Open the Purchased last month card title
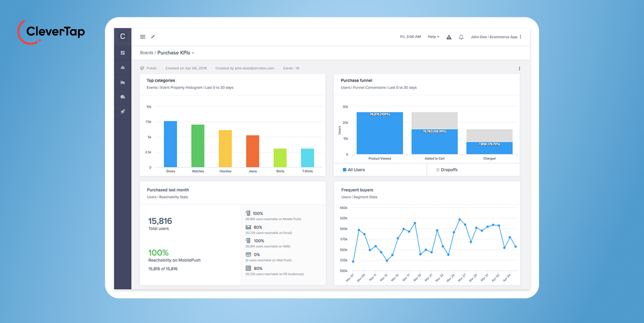The width and height of the screenshot is (644, 323). pos(168,190)
